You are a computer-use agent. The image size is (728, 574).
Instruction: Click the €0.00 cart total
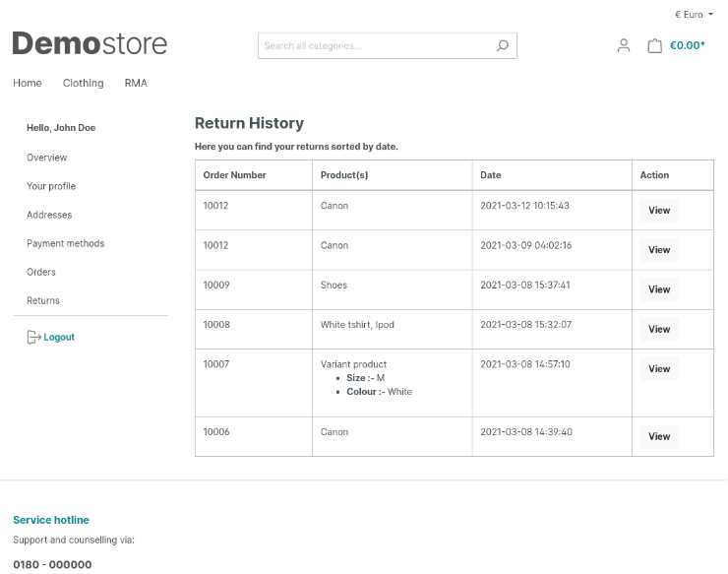pyautogui.click(x=688, y=45)
